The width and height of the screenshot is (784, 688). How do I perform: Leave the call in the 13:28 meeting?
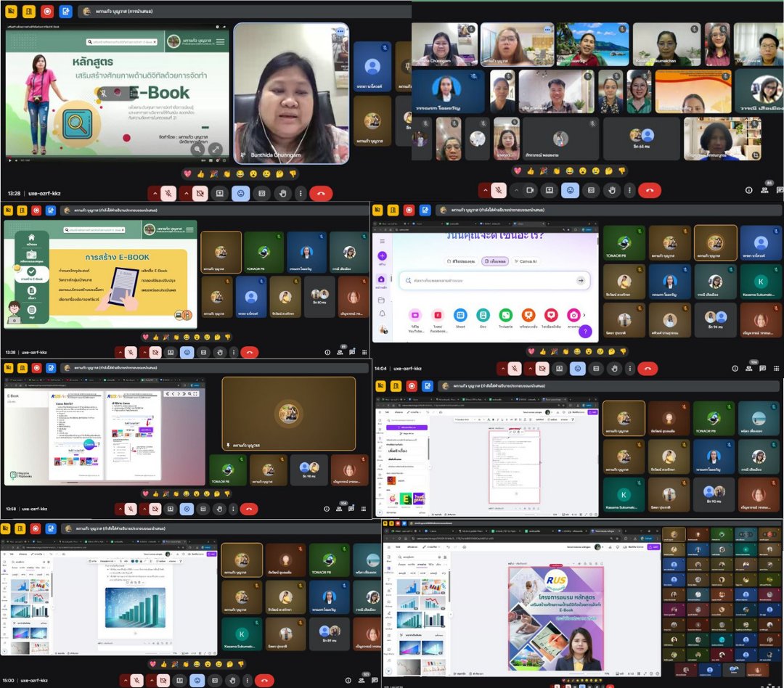(x=321, y=193)
